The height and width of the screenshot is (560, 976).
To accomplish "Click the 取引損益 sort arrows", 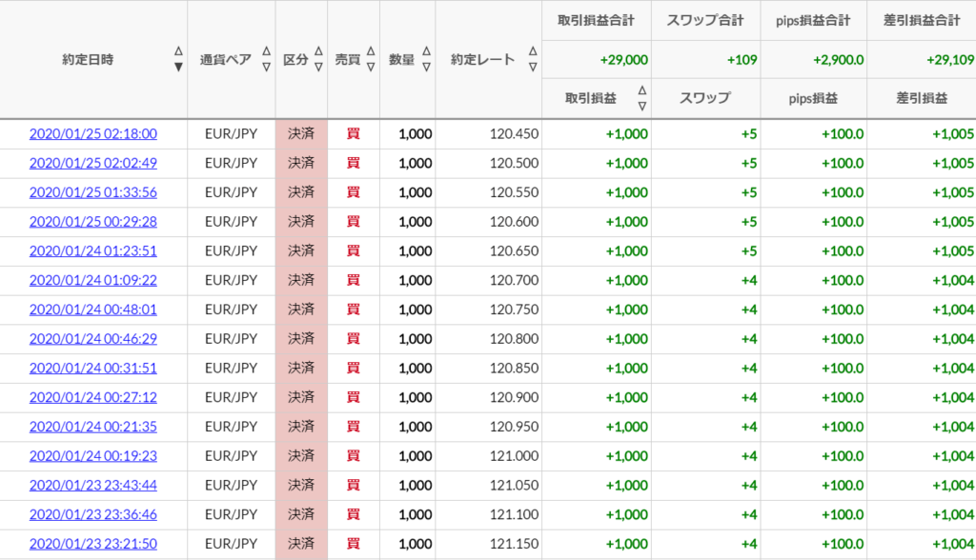I will pyautogui.click(x=642, y=98).
